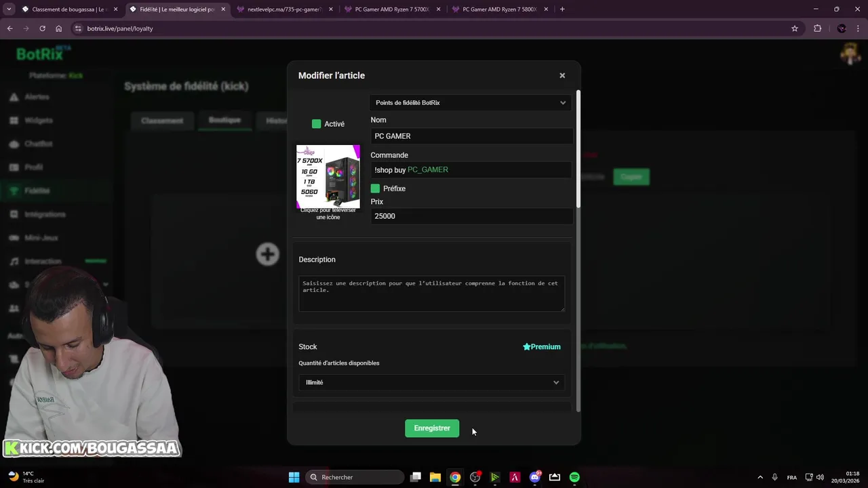Open the weather widget showing 14°C

[x=27, y=477]
